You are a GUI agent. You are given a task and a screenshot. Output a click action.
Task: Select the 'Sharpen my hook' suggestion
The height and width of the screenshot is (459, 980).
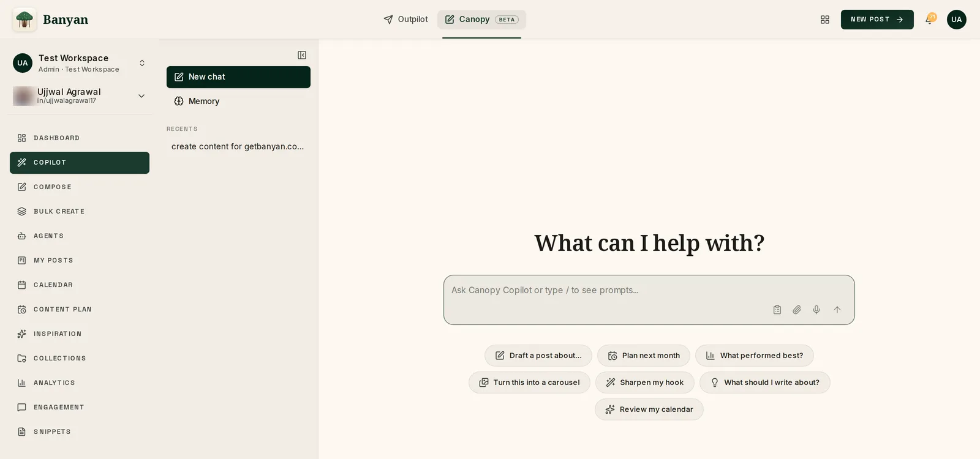[x=645, y=382]
